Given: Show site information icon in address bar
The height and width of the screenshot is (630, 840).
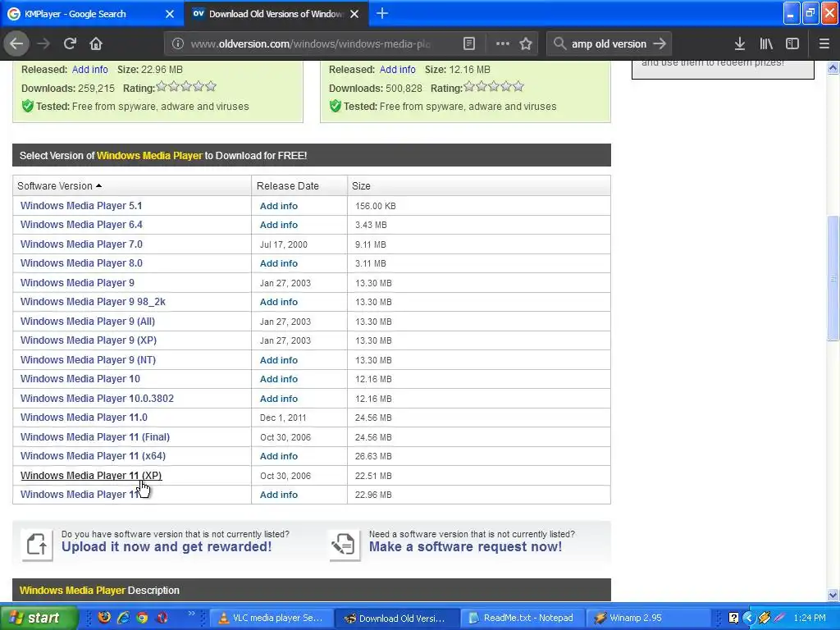Looking at the screenshot, I should click(x=178, y=44).
